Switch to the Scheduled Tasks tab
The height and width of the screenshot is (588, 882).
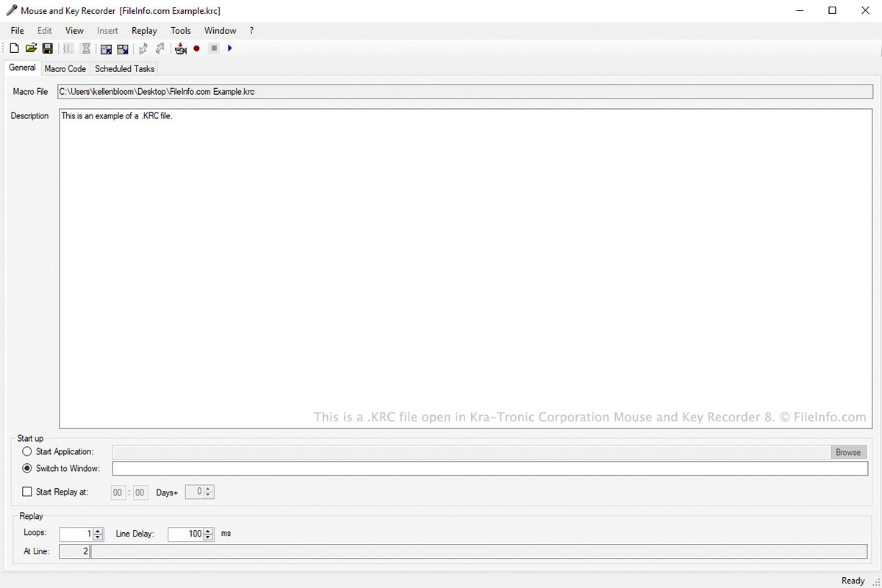pos(125,68)
